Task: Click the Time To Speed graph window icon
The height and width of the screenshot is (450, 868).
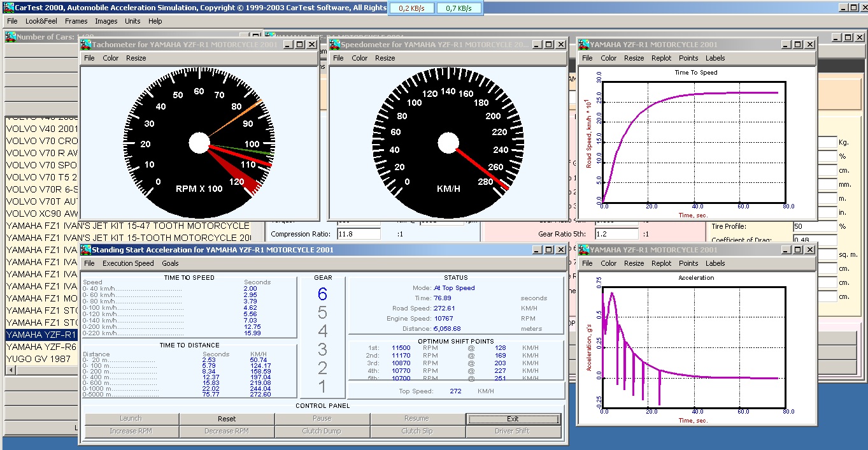Action: click(583, 45)
